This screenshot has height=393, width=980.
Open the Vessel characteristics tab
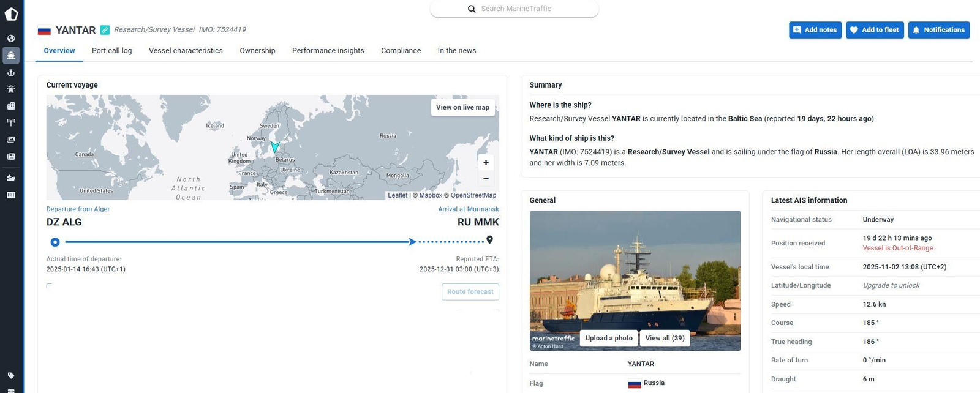[186, 51]
